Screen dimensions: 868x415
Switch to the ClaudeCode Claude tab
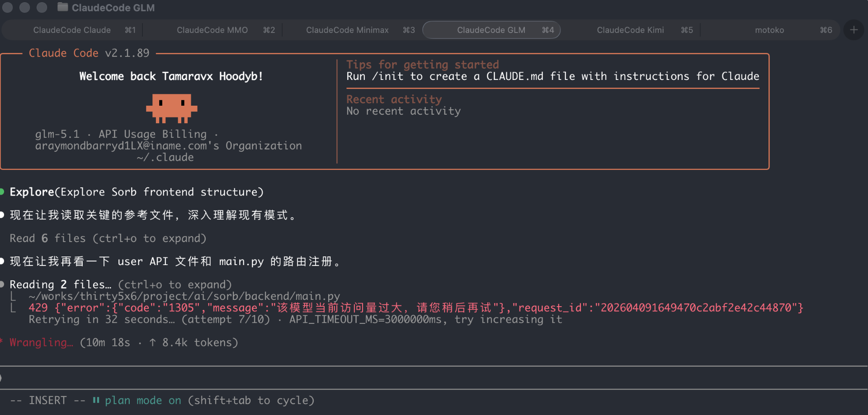(72, 30)
